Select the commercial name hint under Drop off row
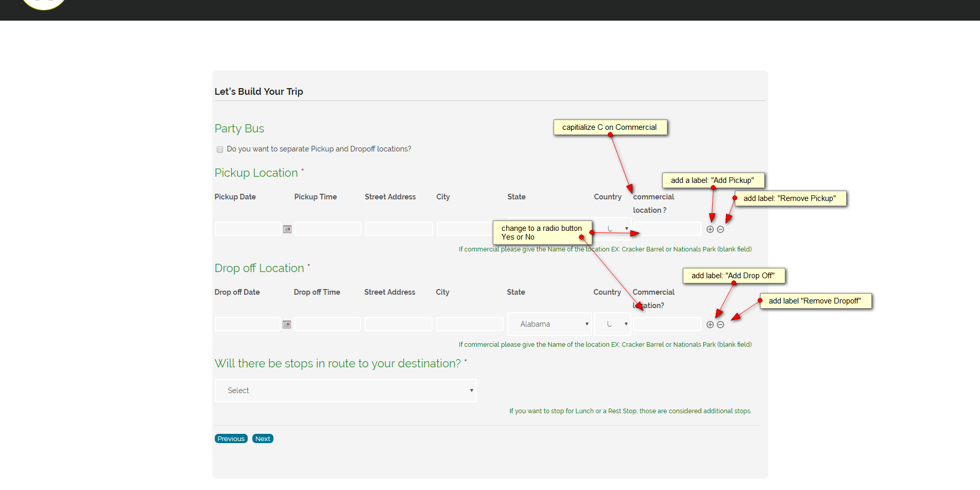Image resolution: width=980 pixels, height=490 pixels. point(606,345)
